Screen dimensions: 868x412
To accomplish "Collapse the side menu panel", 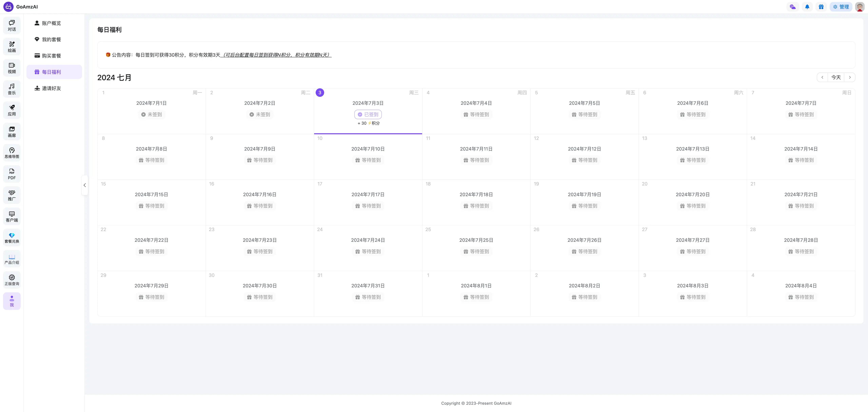I will (85, 185).
